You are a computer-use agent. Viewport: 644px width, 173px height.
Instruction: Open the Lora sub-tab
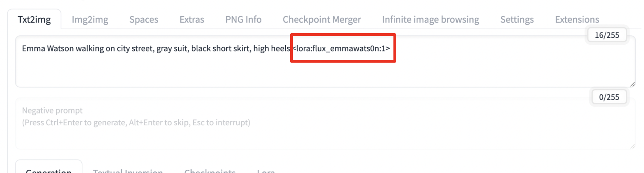tap(266, 170)
